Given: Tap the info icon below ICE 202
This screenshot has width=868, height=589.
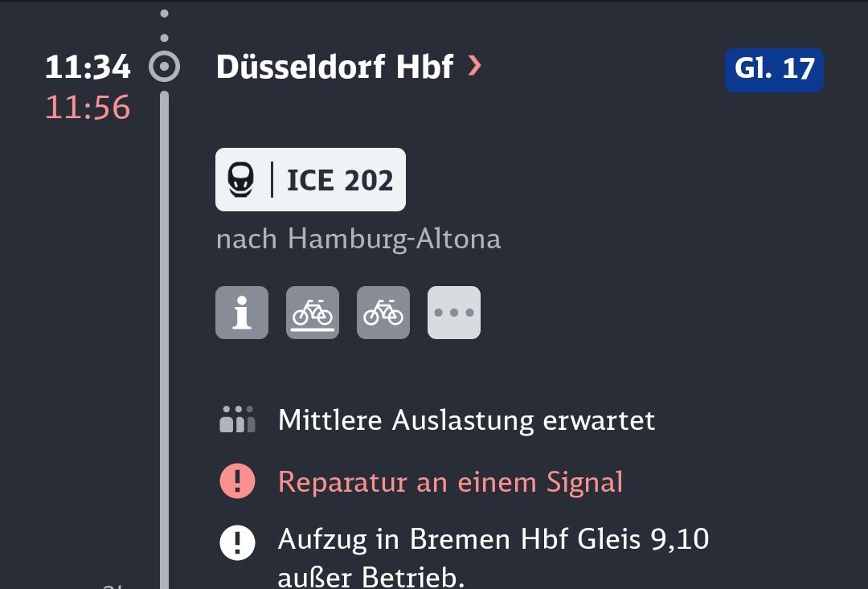Looking at the screenshot, I should (242, 313).
